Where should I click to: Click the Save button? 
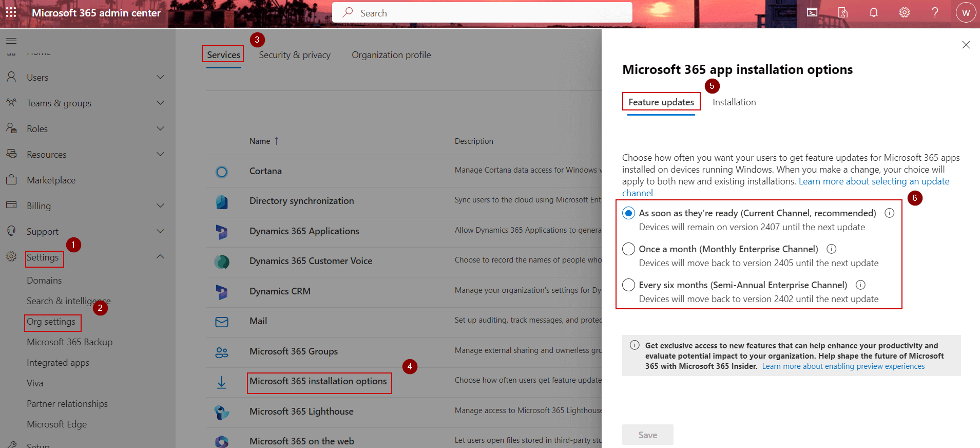click(648, 435)
